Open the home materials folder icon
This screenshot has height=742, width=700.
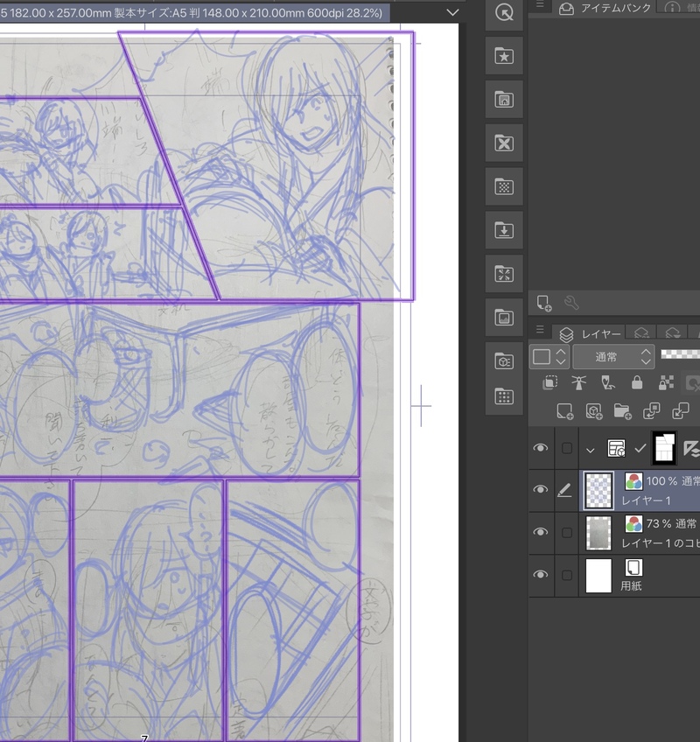coord(504,100)
